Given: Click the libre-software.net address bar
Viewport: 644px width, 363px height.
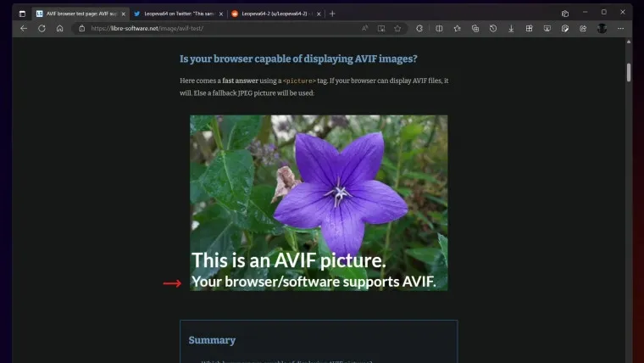Looking at the screenshot, I should [212, 28].
